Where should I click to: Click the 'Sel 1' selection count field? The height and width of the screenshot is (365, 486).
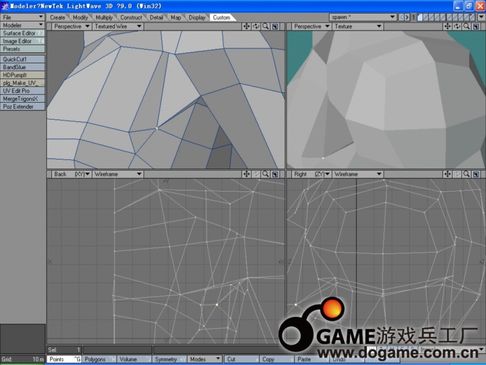[x=64, y=350]
